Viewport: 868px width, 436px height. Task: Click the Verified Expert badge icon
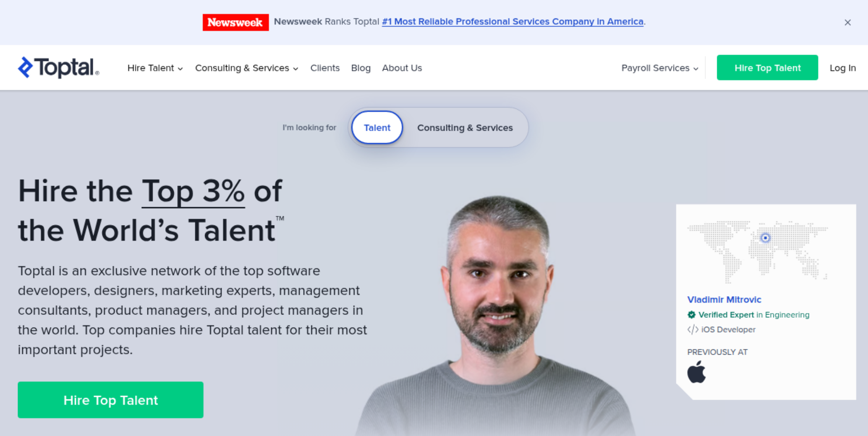click(x=691, y=315)
